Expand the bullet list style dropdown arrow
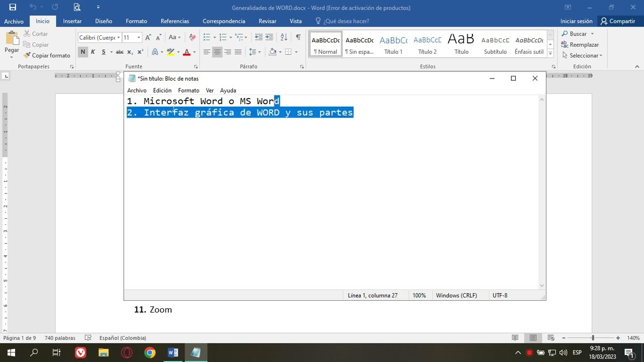Screen dimensions: 644x362 (x=215, y=38)
